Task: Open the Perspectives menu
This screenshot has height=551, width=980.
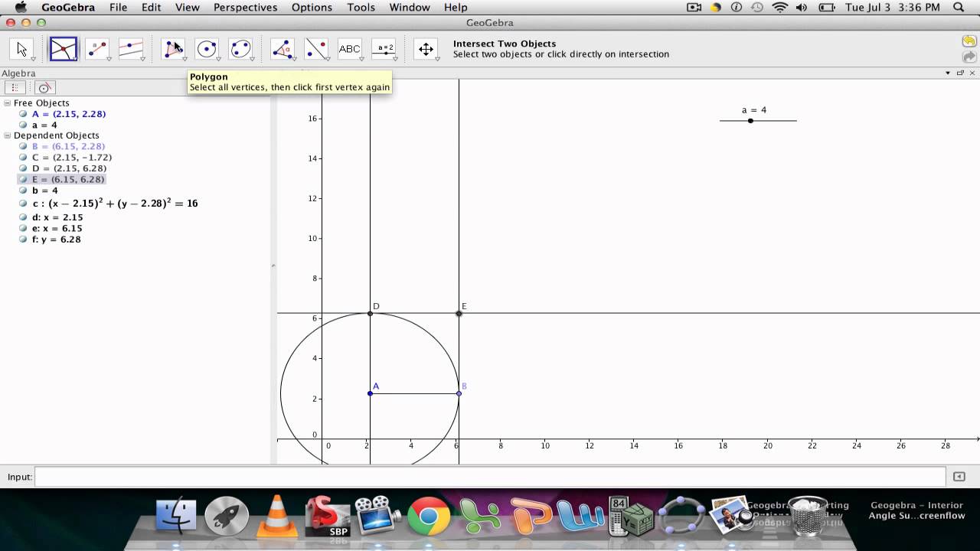Action: [245, 8]
